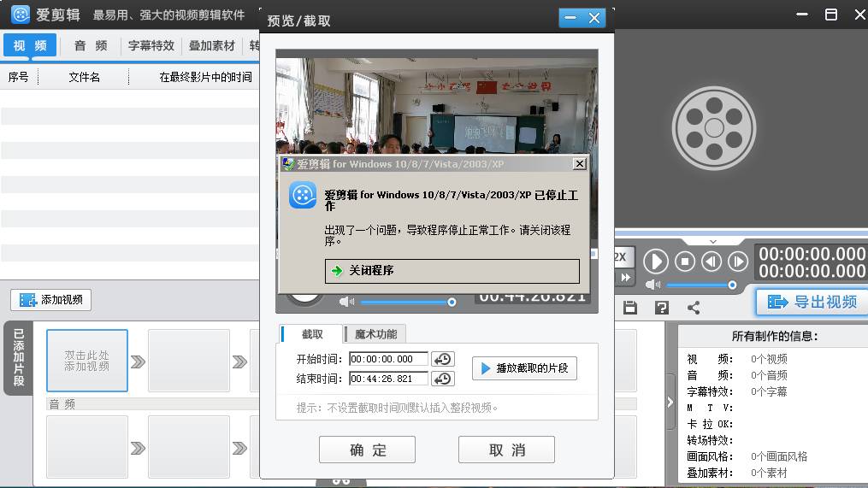
Task: Click the fast-forward speed icon
Action: pyautogui.click(x=625, y=277)
